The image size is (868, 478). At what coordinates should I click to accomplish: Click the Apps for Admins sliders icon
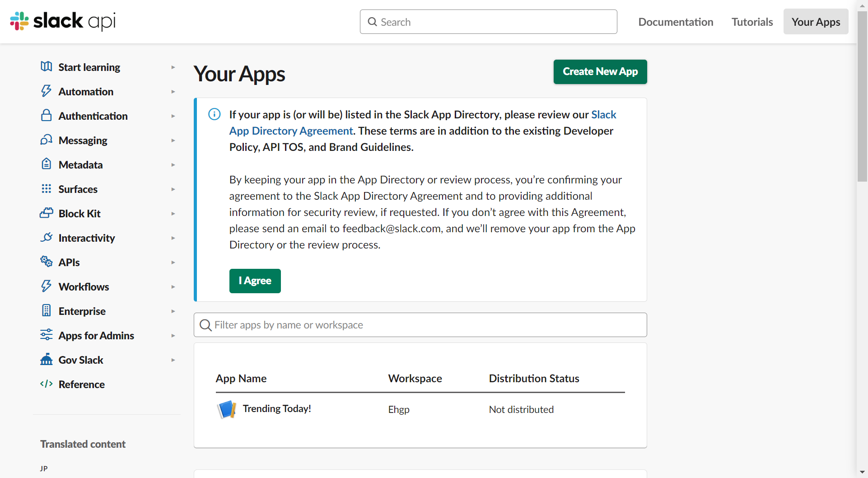46,335
